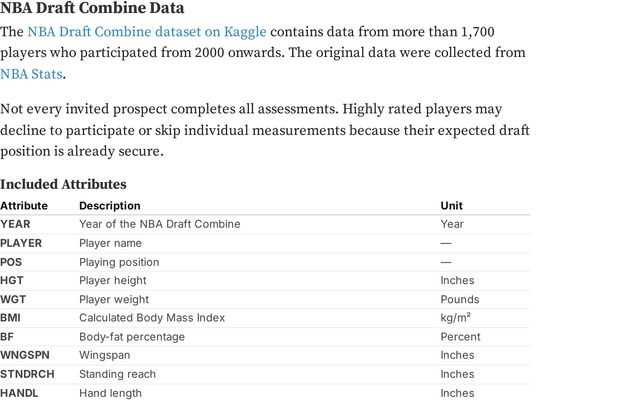Select the BF attribute cell
Viewport: 640px width, 400px height.
pos(7,337)
